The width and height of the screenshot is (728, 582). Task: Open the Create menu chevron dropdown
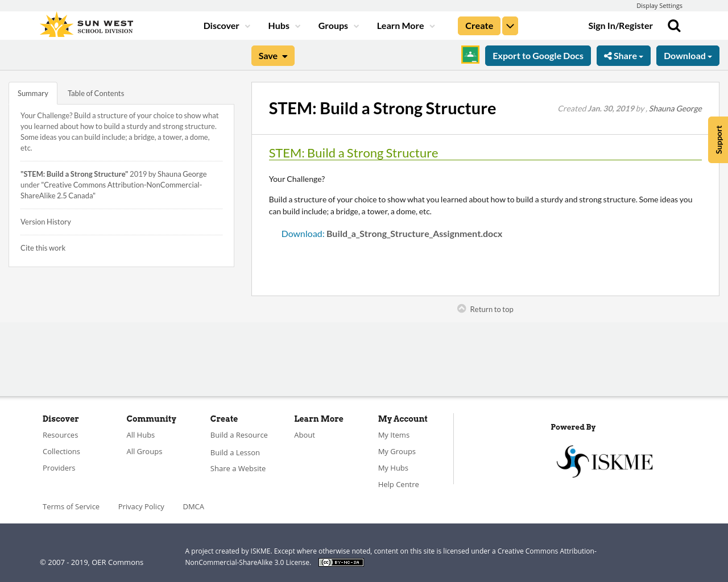pyautogui.click(x=510, y=25)
